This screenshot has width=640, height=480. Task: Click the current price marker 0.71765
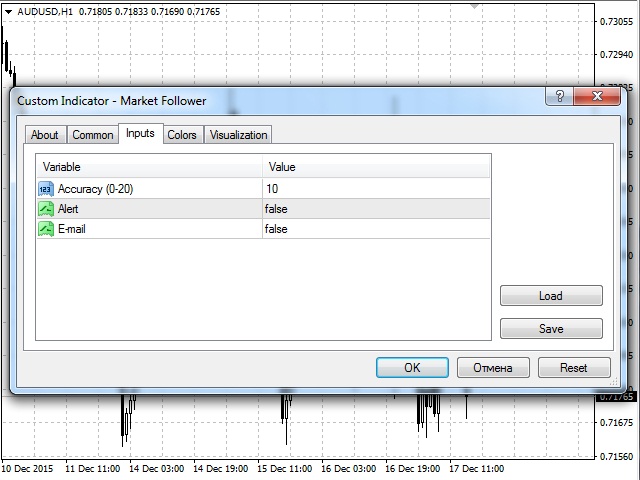tap(616, 396)
